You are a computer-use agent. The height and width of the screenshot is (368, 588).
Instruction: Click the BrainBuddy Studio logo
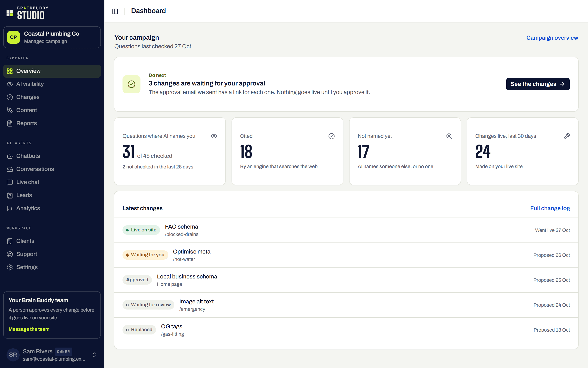point(27,13)
